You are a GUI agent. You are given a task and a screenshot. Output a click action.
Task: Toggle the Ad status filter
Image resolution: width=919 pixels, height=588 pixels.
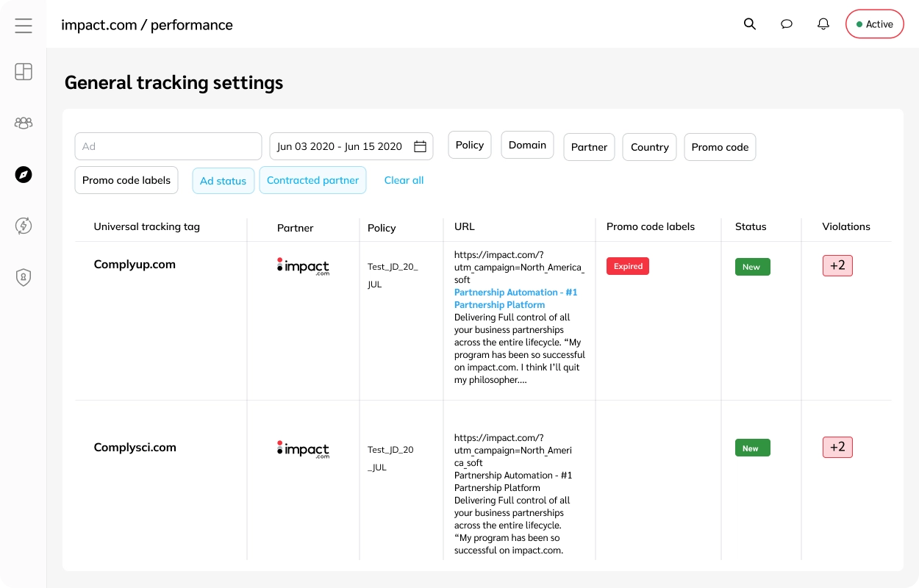[224, 181]
